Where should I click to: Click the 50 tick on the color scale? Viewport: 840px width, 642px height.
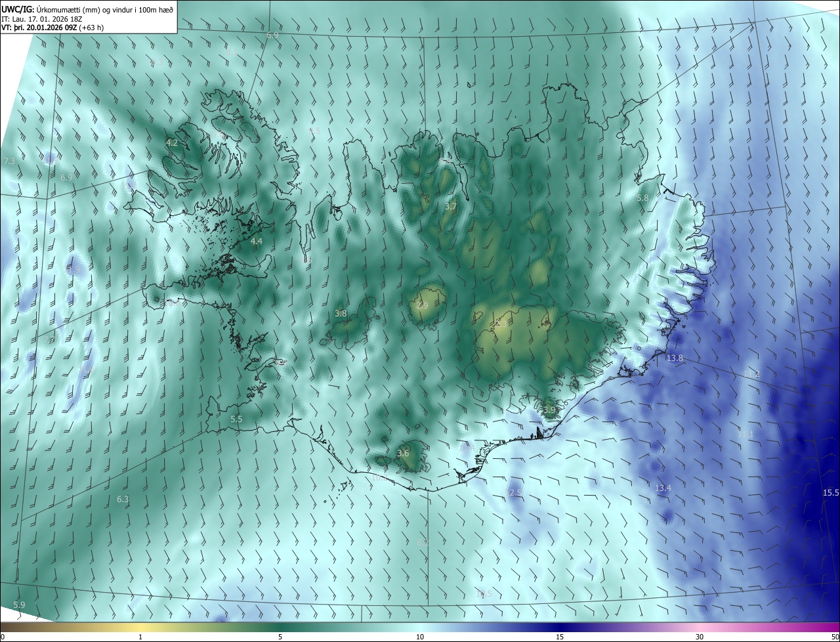click(834, 637)
